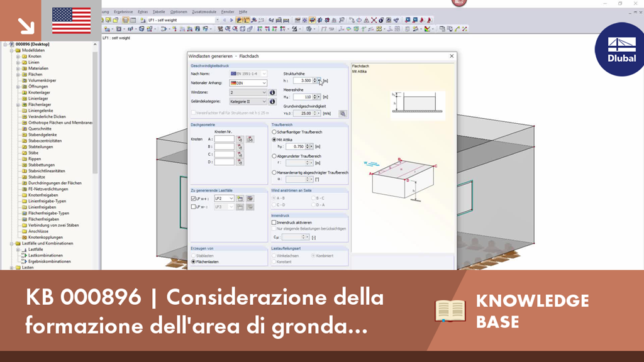Open Geländekategorie info button
Image resolution: width=644 pixels, height=362 pixels.
click(272, 101)
